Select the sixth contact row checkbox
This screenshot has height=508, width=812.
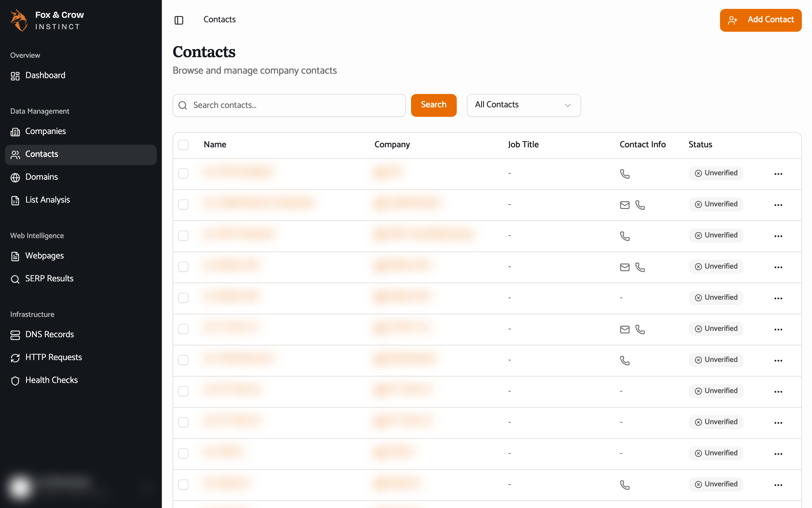coord(183,329)
